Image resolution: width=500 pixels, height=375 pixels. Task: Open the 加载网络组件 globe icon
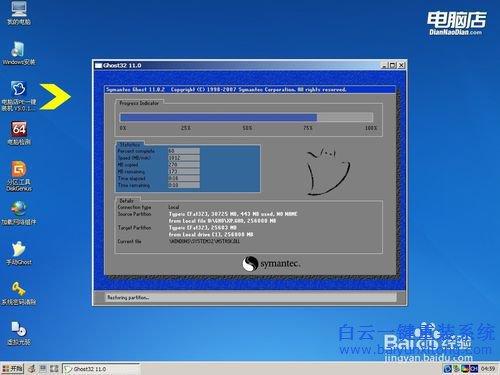[x=19, y=213]
